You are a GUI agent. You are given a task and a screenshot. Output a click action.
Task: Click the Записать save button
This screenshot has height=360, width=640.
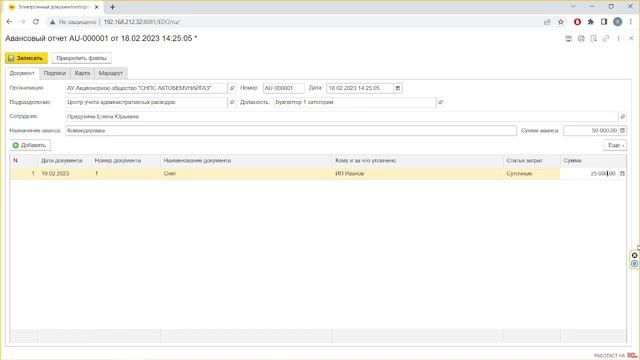[27, 58]
